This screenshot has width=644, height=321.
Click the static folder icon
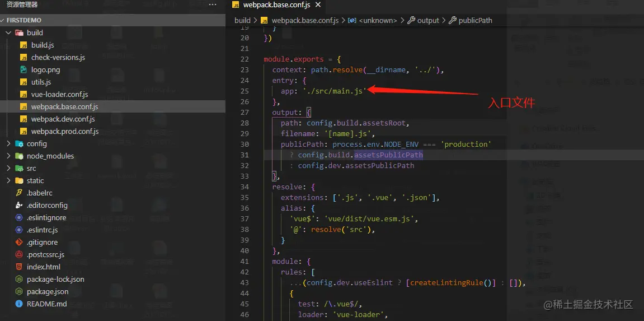click(19, 180)
